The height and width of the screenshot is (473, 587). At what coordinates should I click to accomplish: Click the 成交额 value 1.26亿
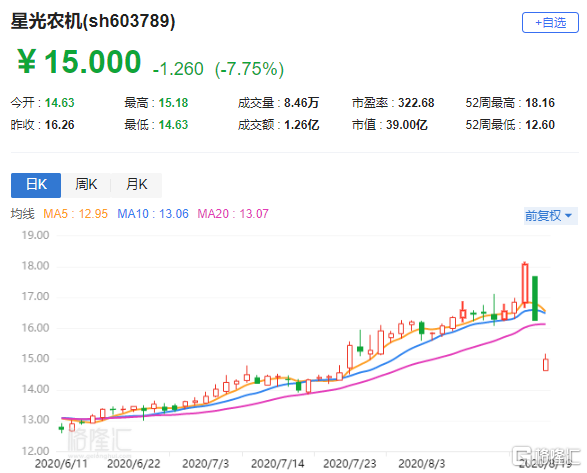(x=301, y=125)
